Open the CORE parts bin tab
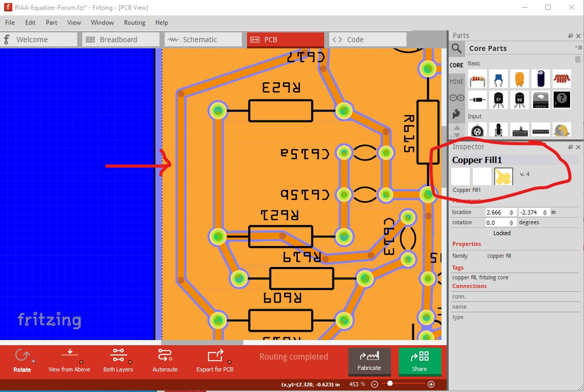This screenshot has width=584, height=392. [x=456, y=65]
